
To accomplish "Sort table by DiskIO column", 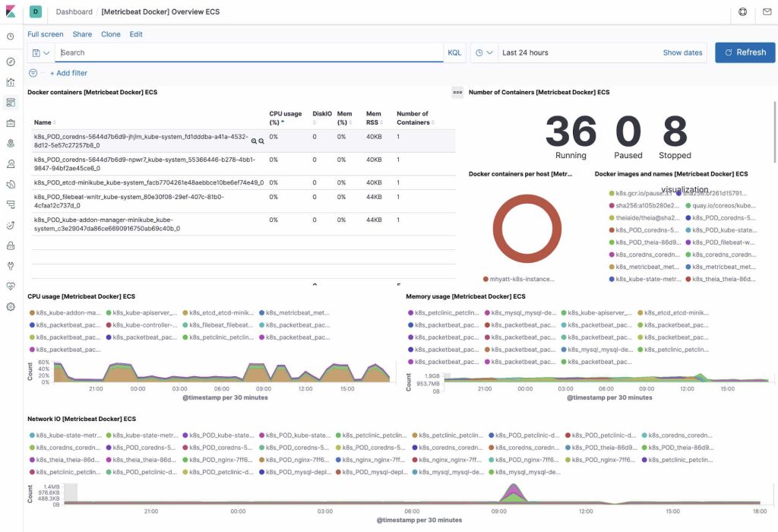I will pyautogui.click(x=322, y=118).
